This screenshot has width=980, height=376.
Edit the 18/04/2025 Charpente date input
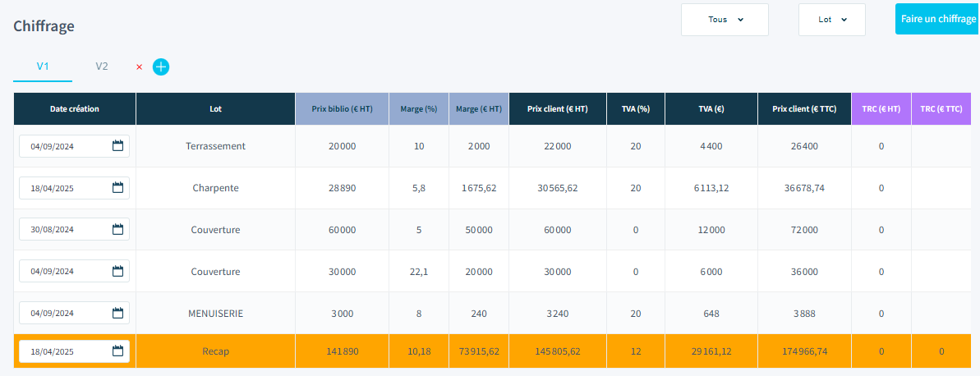coord(63,188)
